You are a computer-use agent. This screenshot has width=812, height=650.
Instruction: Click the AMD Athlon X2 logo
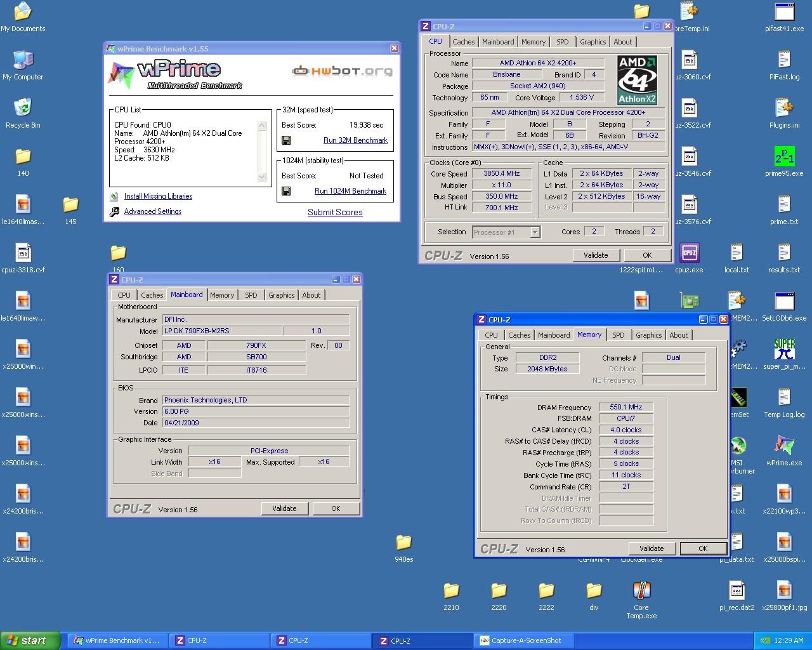pos(637,80)
